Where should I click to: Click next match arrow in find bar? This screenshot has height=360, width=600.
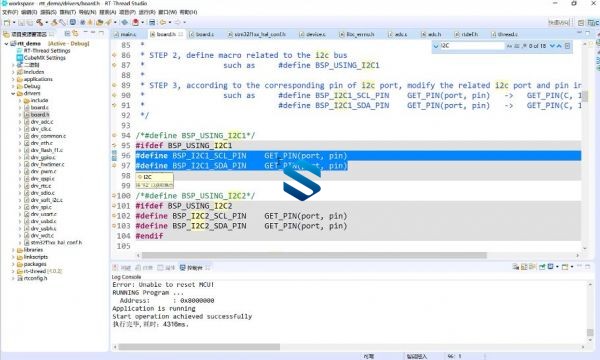coord(552,46)
